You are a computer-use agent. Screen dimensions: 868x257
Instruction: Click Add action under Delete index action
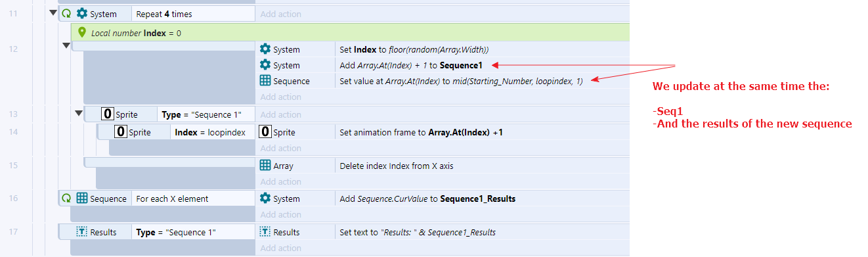pyautogui.click(x=280, y=182)
